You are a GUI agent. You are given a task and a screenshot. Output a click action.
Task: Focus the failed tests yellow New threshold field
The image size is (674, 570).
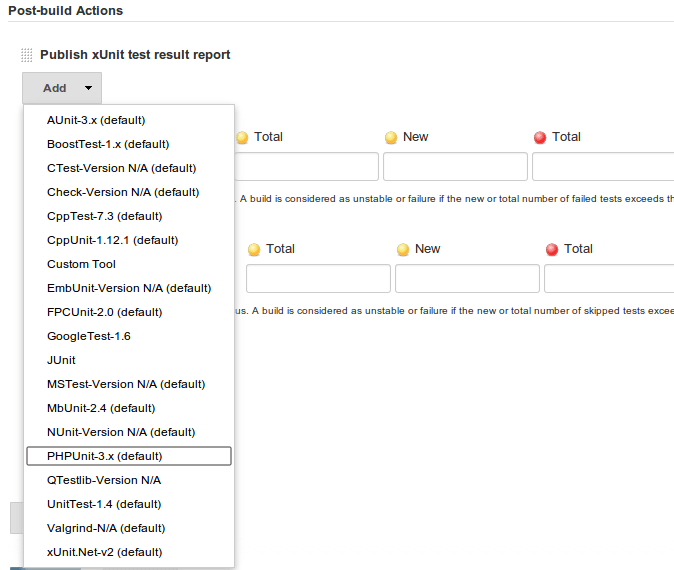click(455, 166)
